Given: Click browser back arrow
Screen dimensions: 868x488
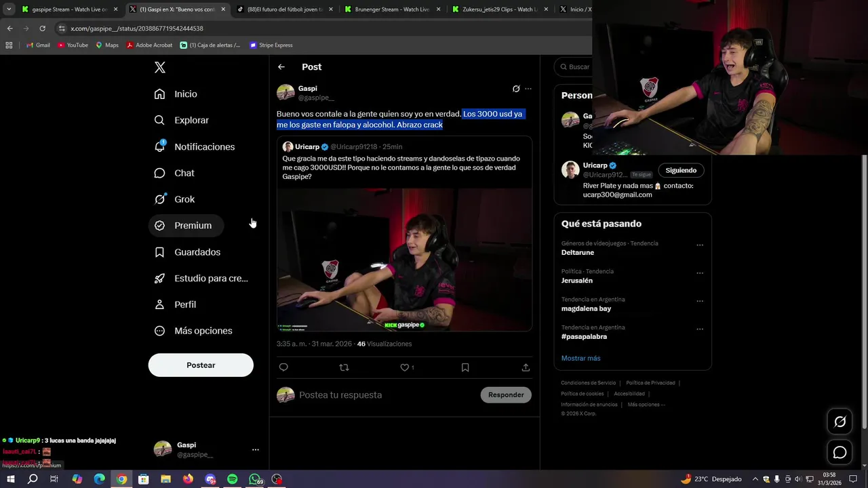Looking at the screenshot, I should (x=9, y=28).
